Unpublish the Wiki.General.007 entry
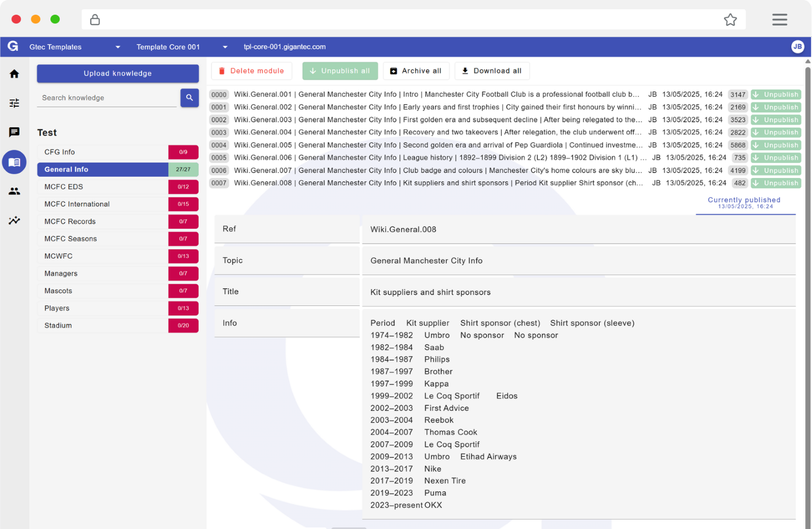Screen dimensions: 812x529 point(776,170)
